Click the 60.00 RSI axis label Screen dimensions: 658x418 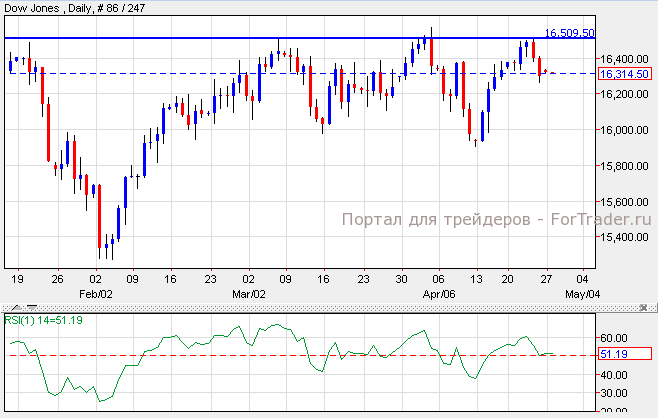pos(614,338)
